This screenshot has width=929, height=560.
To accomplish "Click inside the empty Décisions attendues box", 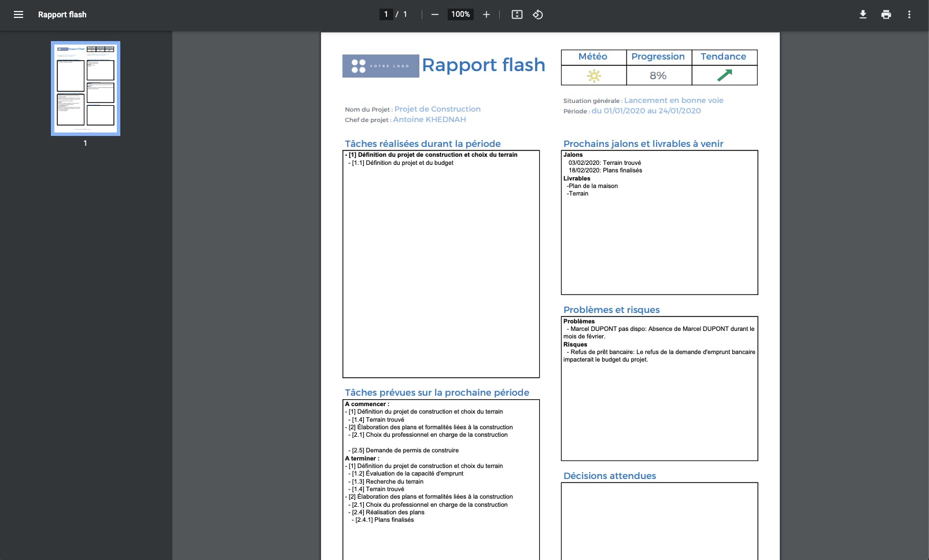I will (x=659, y=521).
